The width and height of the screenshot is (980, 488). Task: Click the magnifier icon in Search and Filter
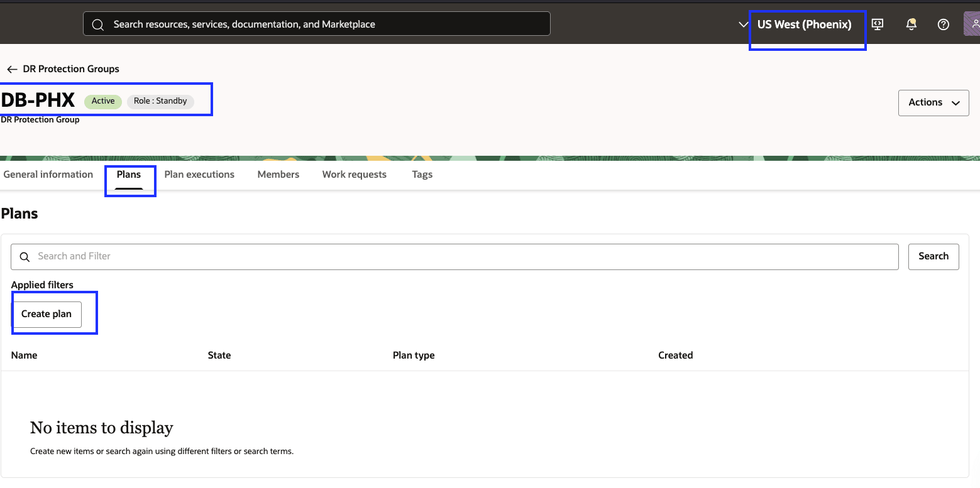25,257
